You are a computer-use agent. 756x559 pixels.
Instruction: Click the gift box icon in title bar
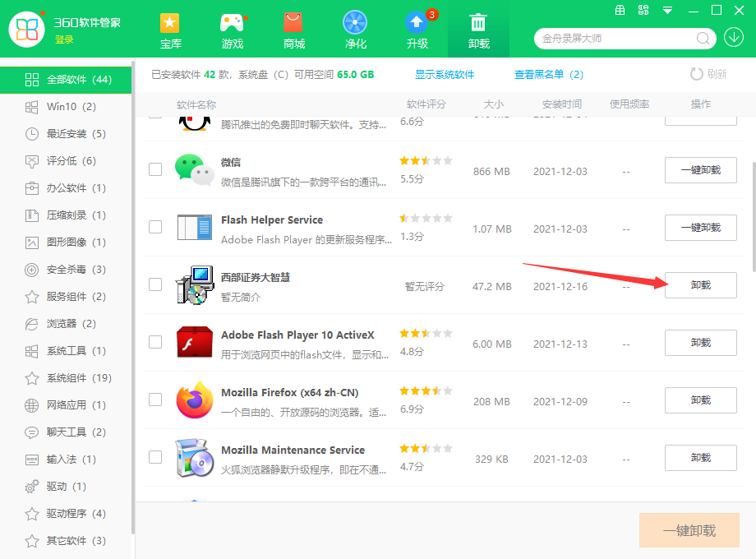[619, 11]
